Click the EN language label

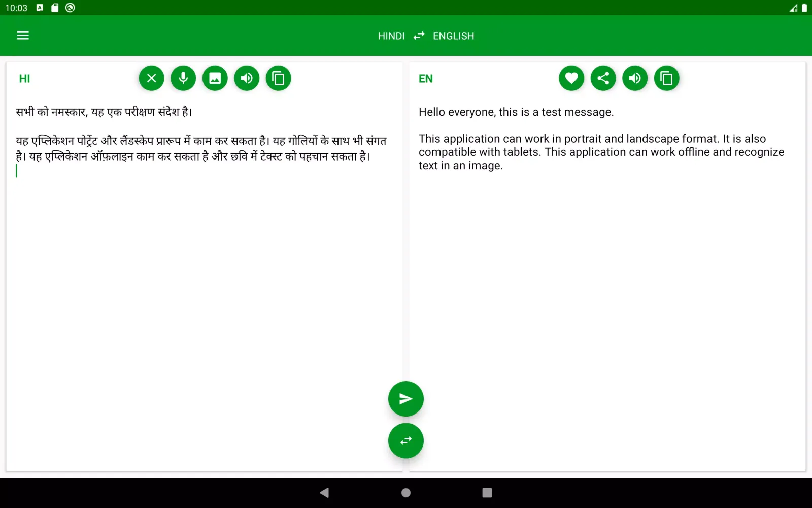tap(426, 79)
